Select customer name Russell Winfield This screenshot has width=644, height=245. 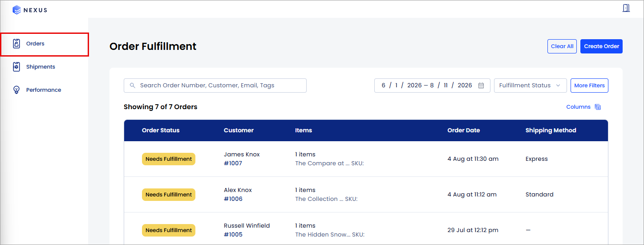247,226
